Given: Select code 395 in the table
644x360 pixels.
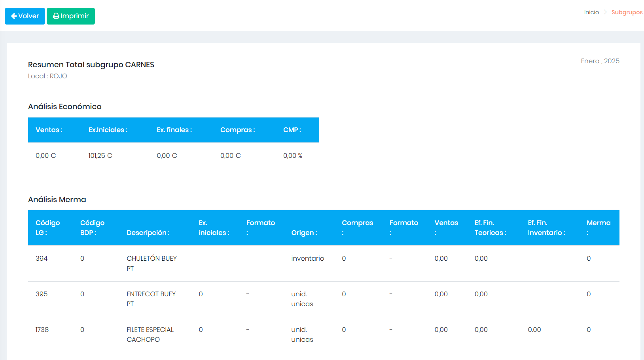Looking at the screenshot, I should [x=42, y=294].
